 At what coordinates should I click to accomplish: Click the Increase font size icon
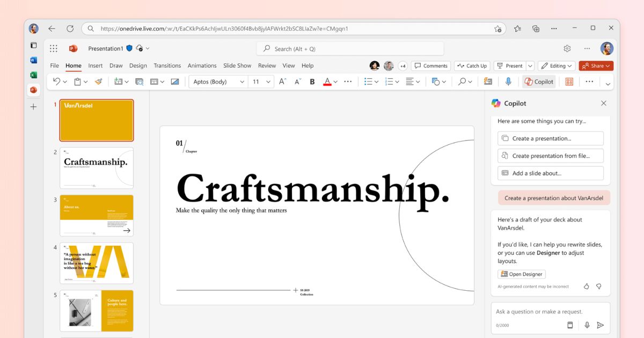283,82
